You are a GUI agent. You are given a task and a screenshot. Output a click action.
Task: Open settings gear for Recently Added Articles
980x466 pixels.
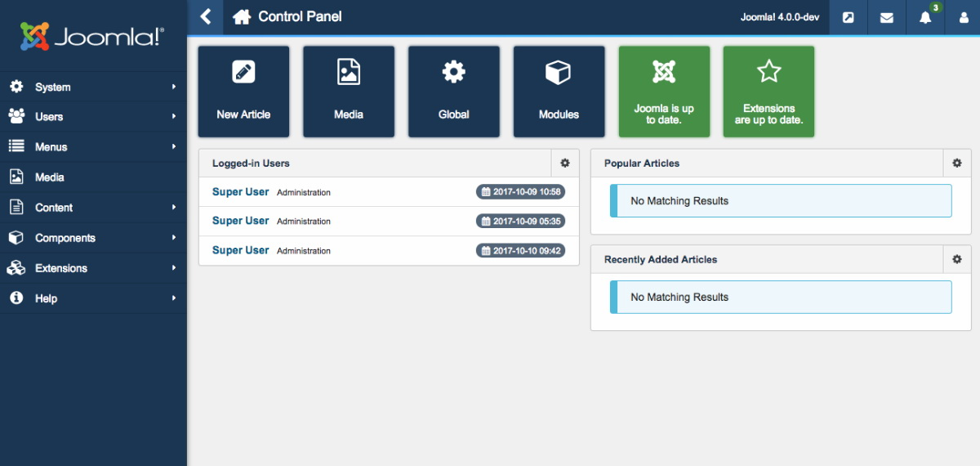956,259
